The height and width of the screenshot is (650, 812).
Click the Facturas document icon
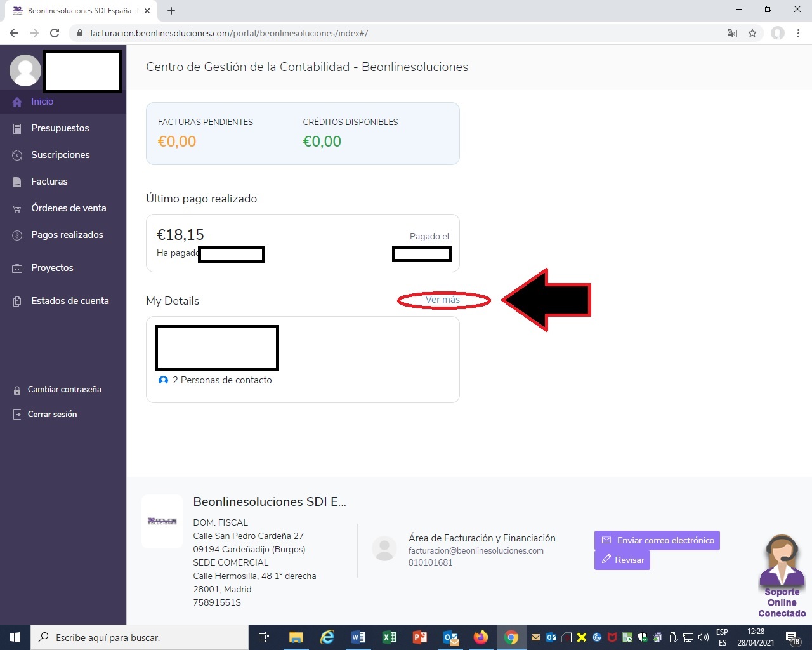coord(17,182)
